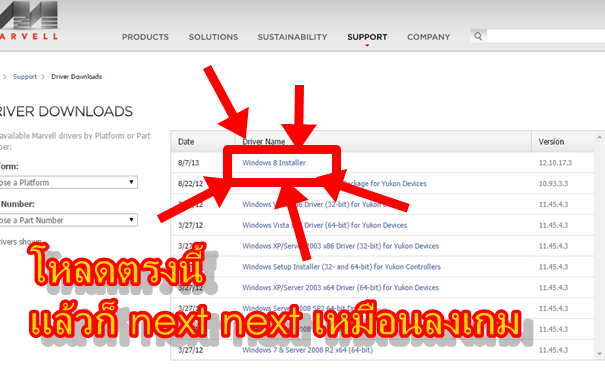Open the Support menu
Viewport: 605px width, 368px height.
click(x=367, y=37)
